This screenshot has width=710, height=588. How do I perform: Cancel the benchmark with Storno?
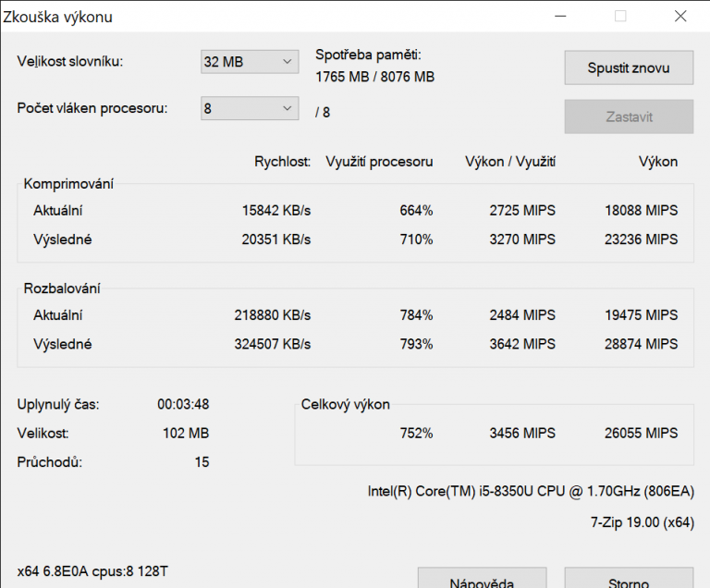(x=629, y=580)
